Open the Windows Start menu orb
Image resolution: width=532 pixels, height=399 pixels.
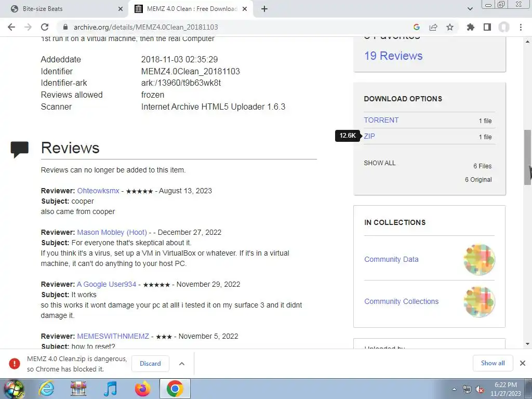14,389
